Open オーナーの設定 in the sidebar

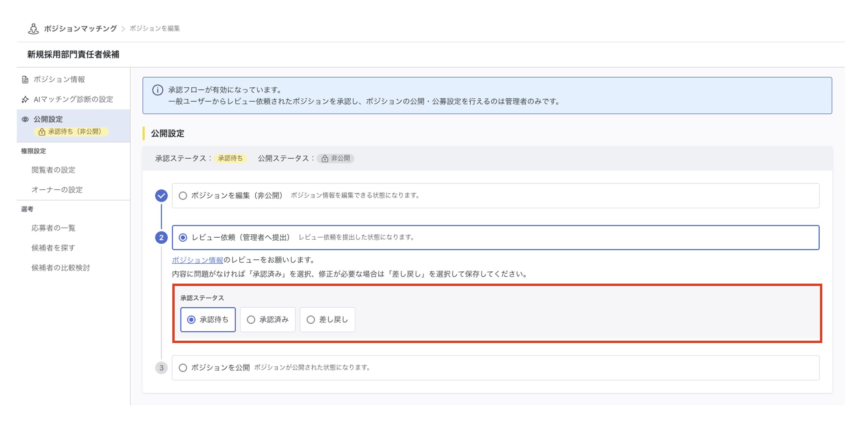coord(57,190)
